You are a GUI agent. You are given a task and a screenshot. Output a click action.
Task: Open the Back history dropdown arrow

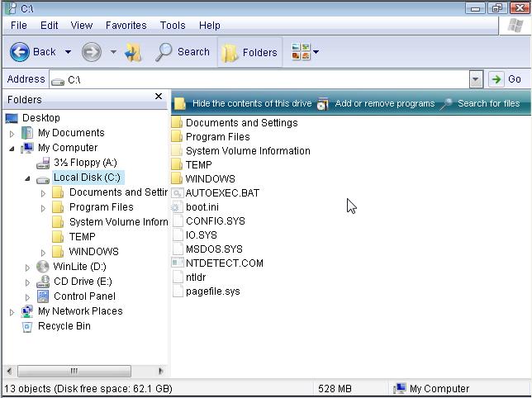pyautogui.click(x=69, y=52)
